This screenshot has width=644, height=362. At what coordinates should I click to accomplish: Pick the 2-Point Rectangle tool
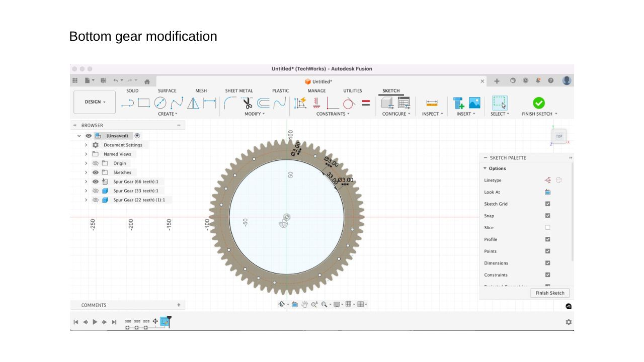tap(144, 103)
